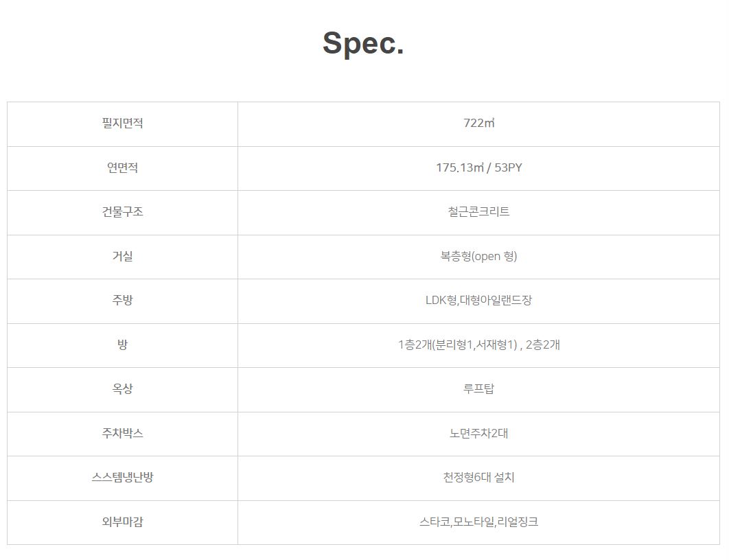Click the 스타코,모노타일,리얼징크 value
This screenshot has width=729, height=560.
(478, 522)
